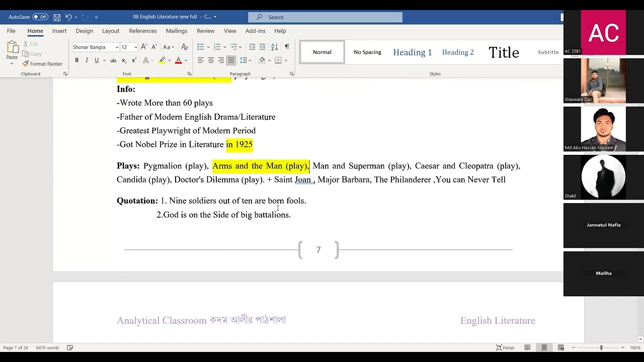Sort the selected text alphabetically
This screenshot has width=644, height=362.
pos(275,47)
